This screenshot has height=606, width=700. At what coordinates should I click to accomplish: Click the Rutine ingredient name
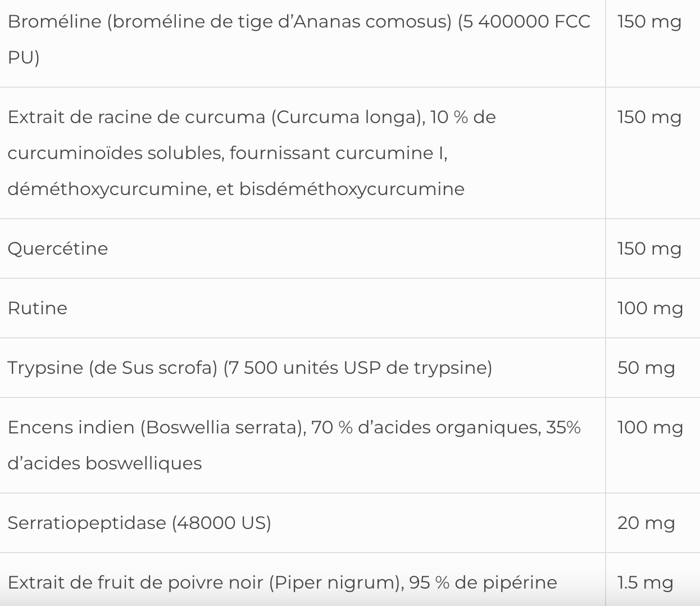coord(38,308)
